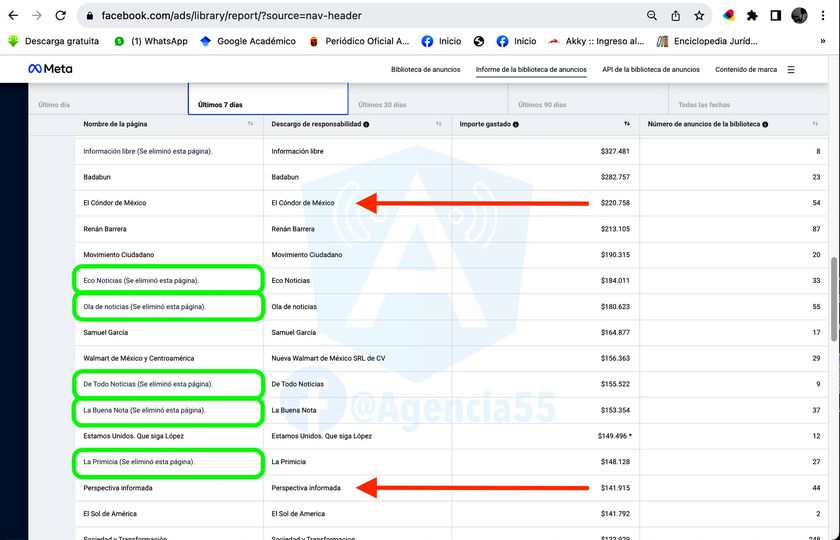Toggle the browser side panel icon

coord(776,16)
